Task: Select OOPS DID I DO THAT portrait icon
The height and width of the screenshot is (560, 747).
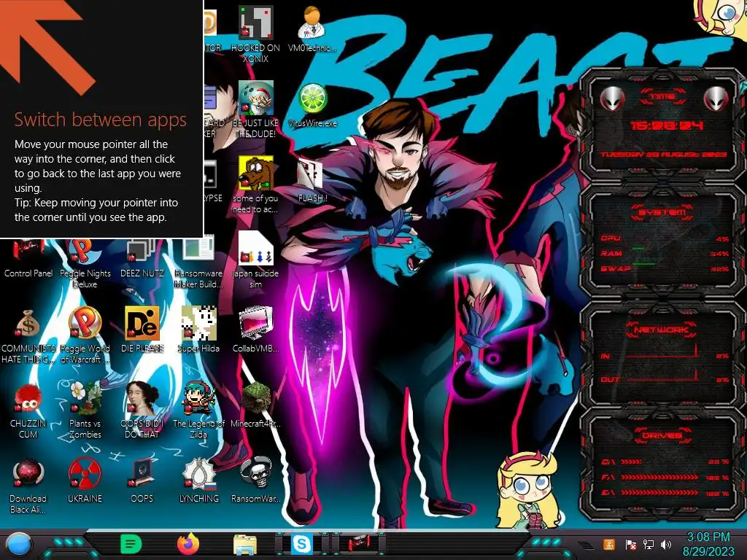Action: pyautogui.click(x=142, y=399)
